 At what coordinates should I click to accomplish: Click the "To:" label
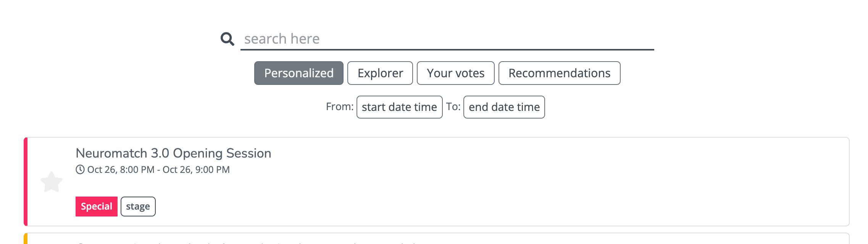453,107
